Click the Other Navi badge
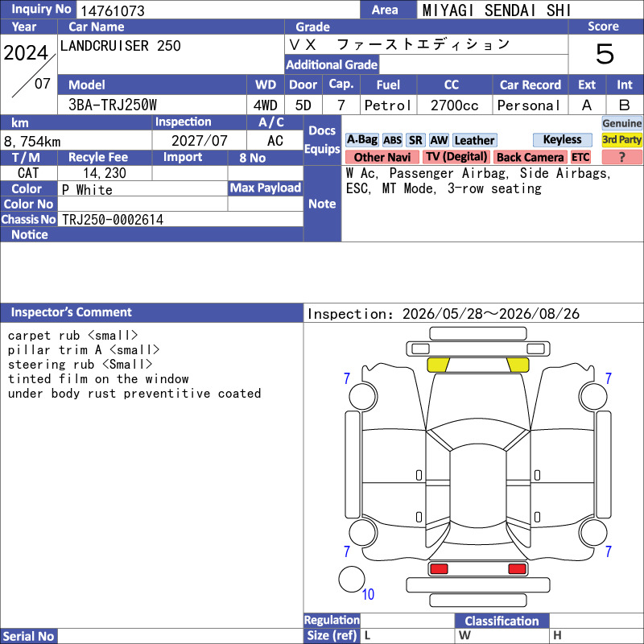The width and height of the screenshot is (644, 644). 382,157
